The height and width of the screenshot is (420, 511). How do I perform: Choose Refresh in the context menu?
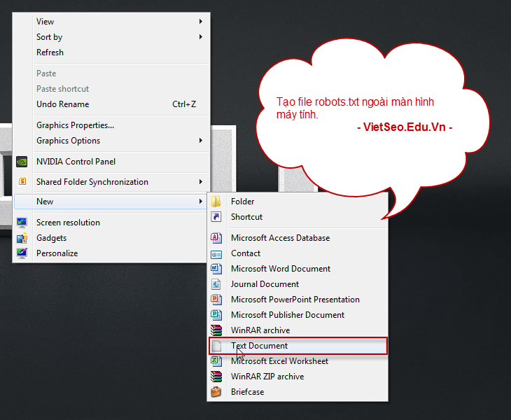(x=50, y=52)
